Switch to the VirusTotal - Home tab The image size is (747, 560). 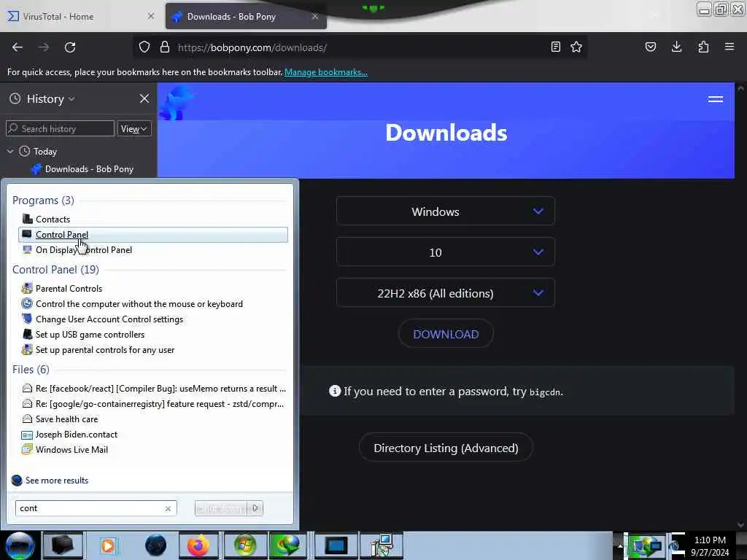click(x=81, y=16)
